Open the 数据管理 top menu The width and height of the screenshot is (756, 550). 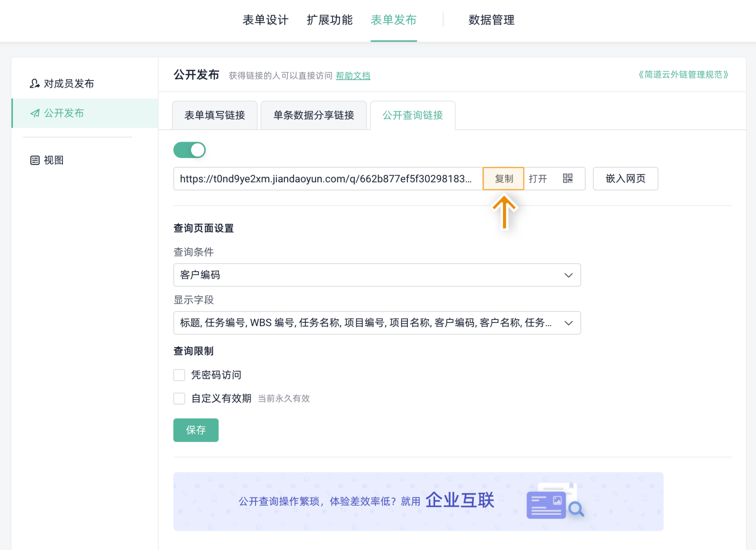point(491,20)
